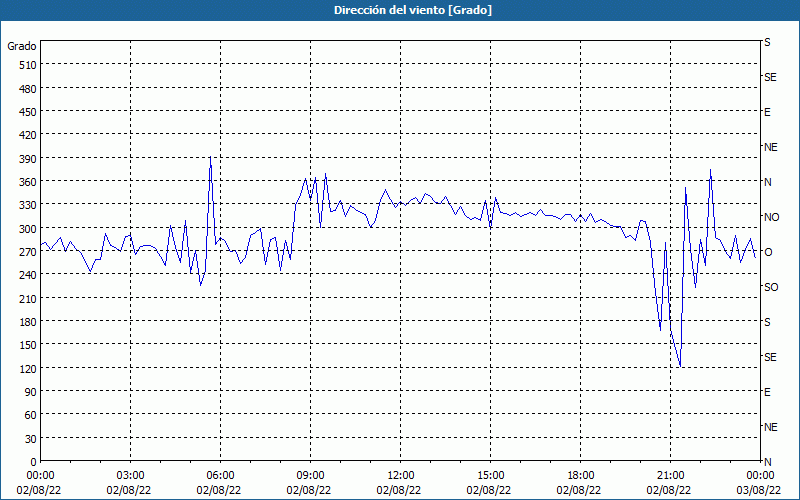
Task: Click the 210 value on the left axis
Action: tap(27, 299)
